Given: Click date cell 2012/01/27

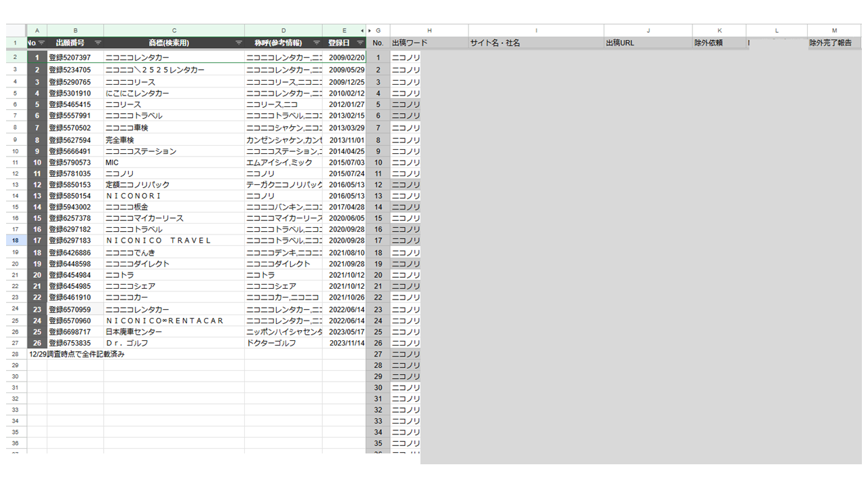Looking at the screenshot, I should [344, 104].
